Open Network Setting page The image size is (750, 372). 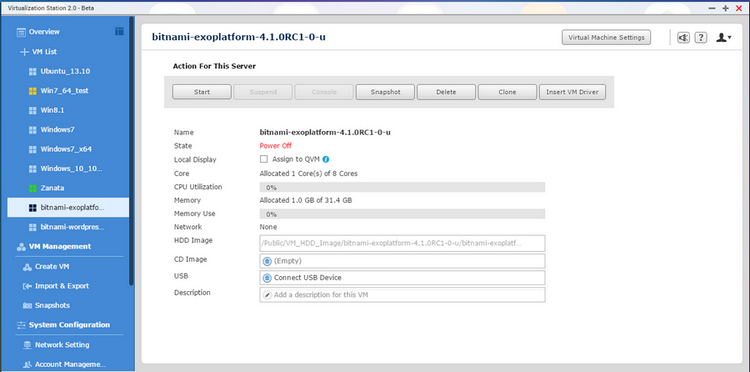coord(62,345)
